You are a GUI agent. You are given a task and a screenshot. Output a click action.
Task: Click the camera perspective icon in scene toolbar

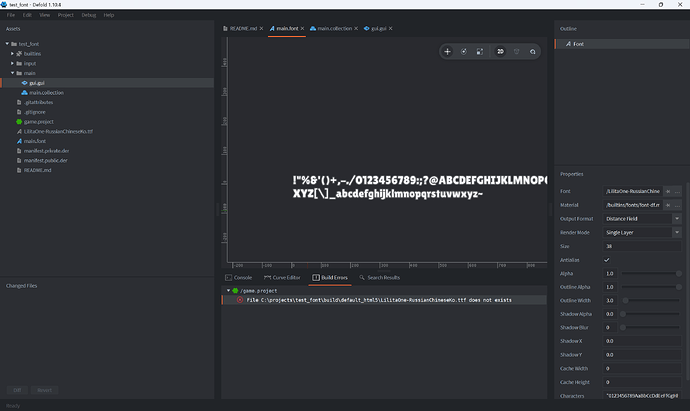point(517,51)
